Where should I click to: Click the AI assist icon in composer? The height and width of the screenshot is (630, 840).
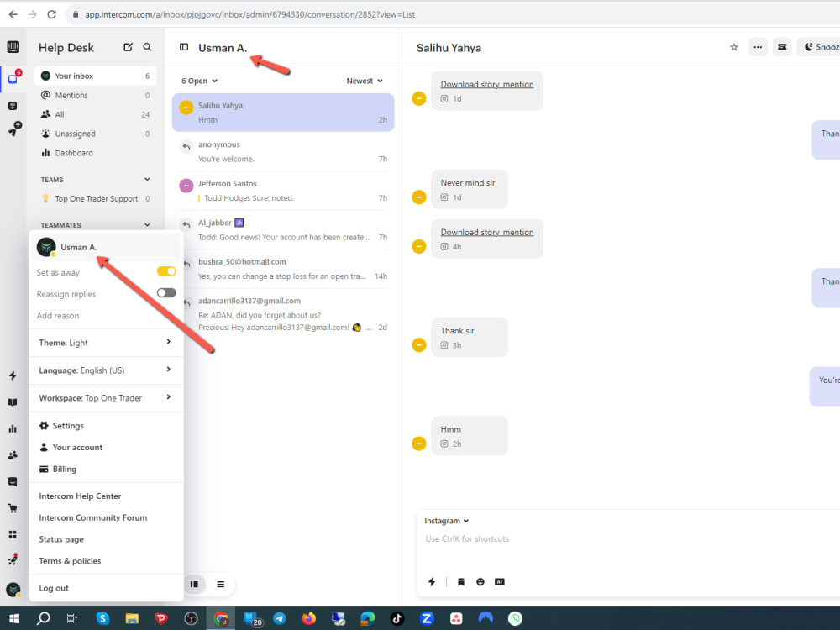pyautogui.click(x=499, y=582)
